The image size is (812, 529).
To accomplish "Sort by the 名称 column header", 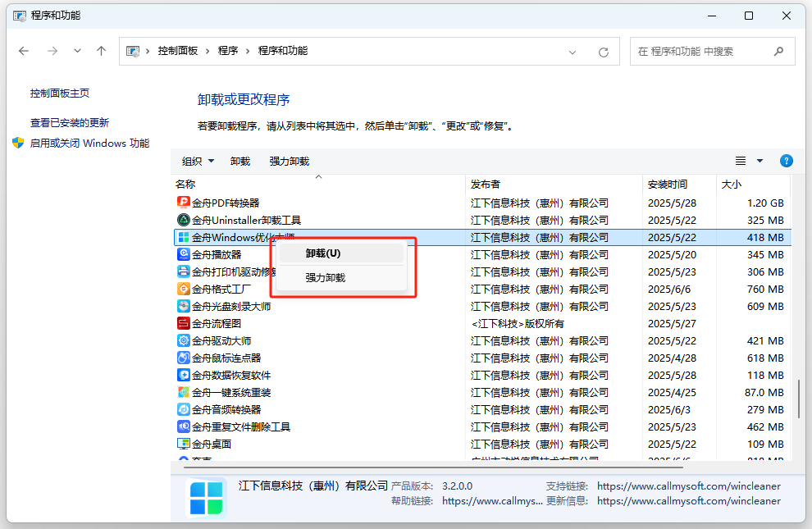I will [x=318, y=184].
